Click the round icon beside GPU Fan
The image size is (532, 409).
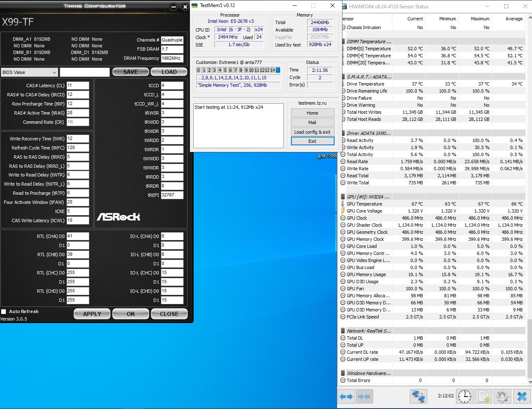343,289
